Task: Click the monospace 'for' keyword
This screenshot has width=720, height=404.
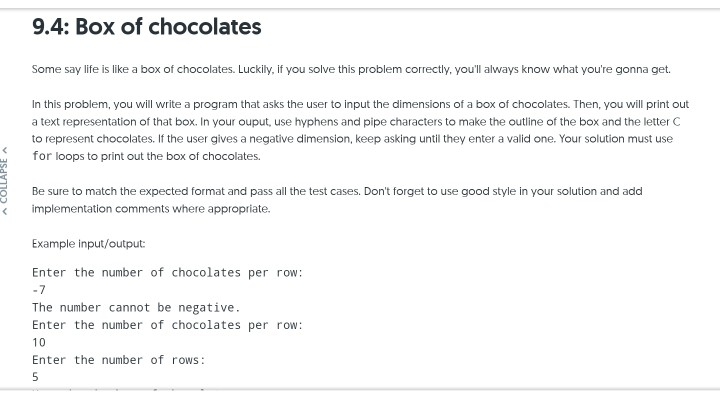Action: pos(42,156)
